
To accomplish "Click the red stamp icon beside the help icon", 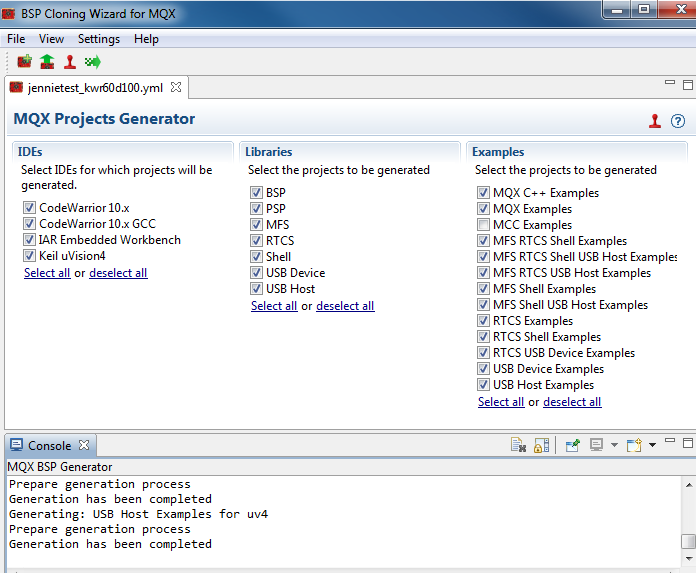I will click(655, 121).
